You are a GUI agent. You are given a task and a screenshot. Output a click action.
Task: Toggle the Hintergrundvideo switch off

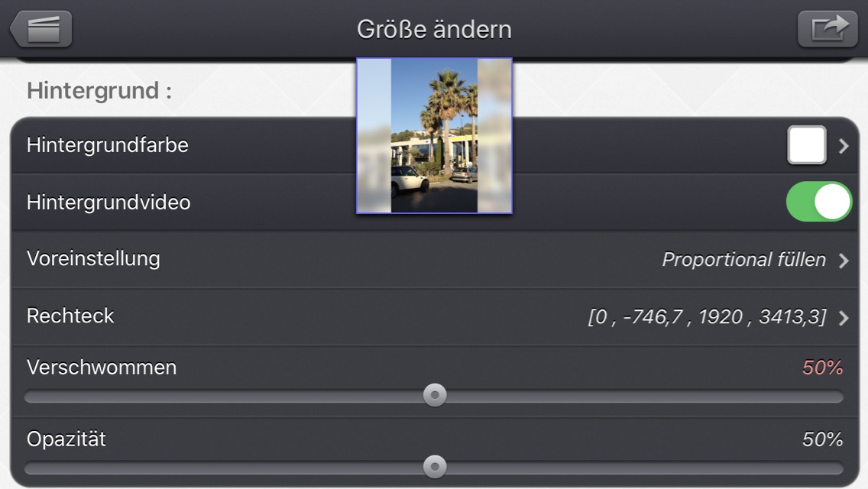coord(819,202)
